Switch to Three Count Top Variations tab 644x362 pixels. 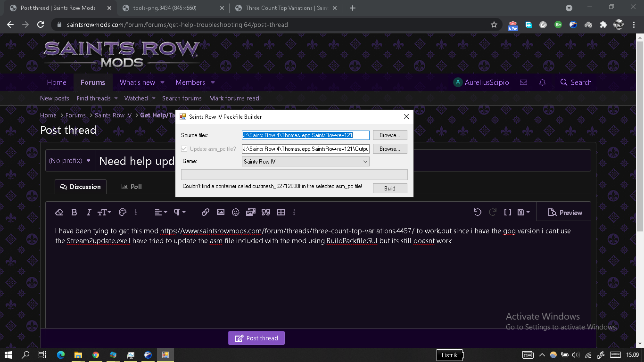286,8
